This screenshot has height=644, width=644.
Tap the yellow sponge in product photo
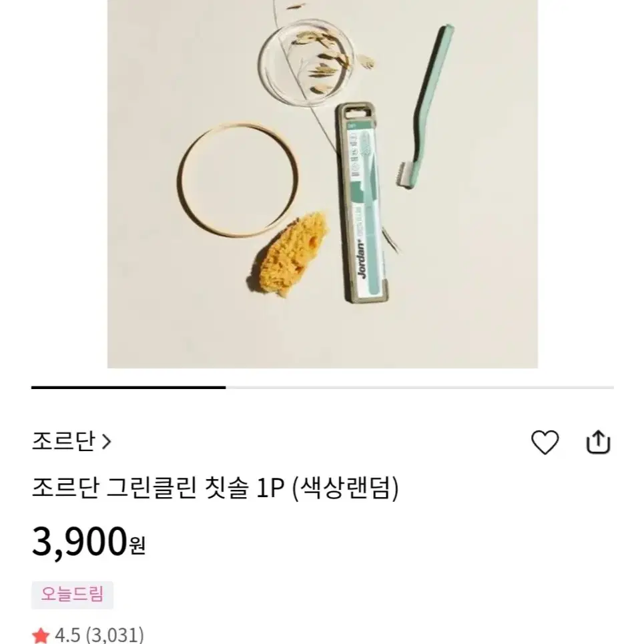pos(288,254)
